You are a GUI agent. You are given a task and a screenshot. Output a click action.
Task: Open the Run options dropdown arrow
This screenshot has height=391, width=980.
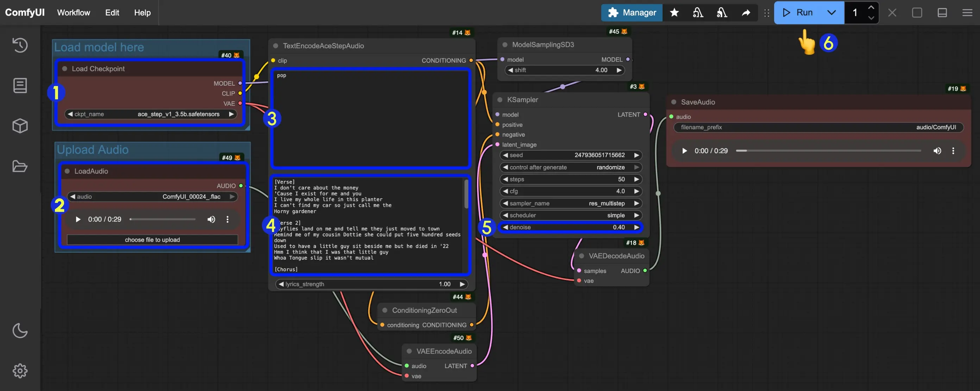click(x=831, y=13)
